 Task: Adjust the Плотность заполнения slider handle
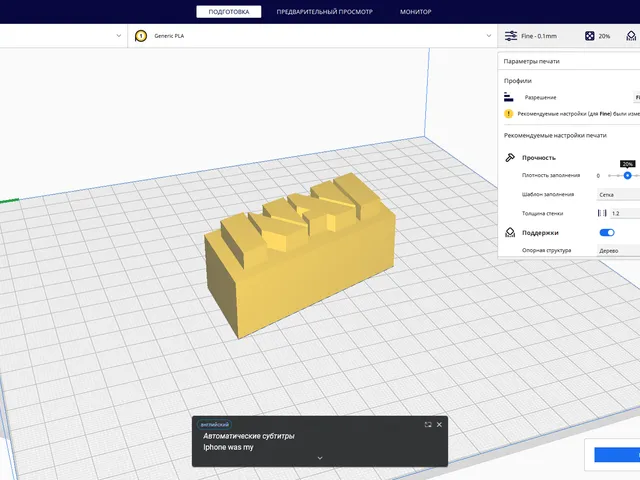tap(627, 176)
